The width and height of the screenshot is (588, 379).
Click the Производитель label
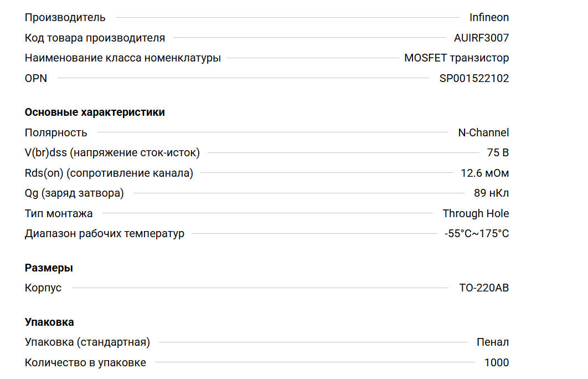coord(65,17)
